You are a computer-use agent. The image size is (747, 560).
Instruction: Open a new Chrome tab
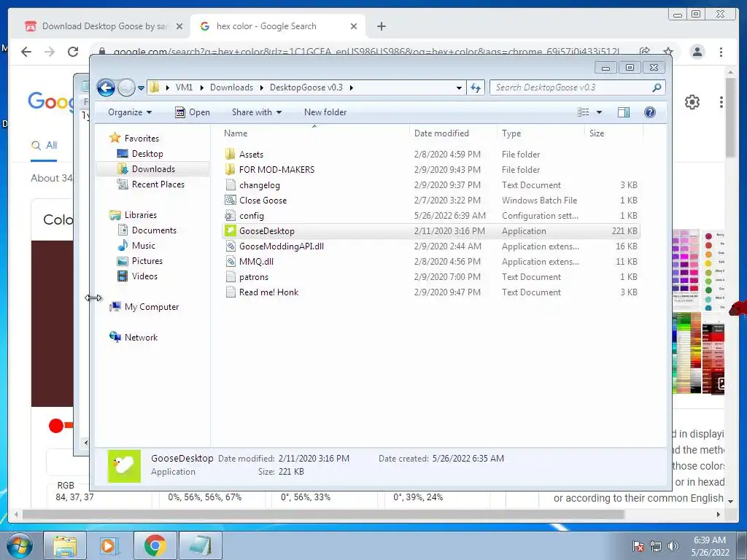(x=381, y=26)
